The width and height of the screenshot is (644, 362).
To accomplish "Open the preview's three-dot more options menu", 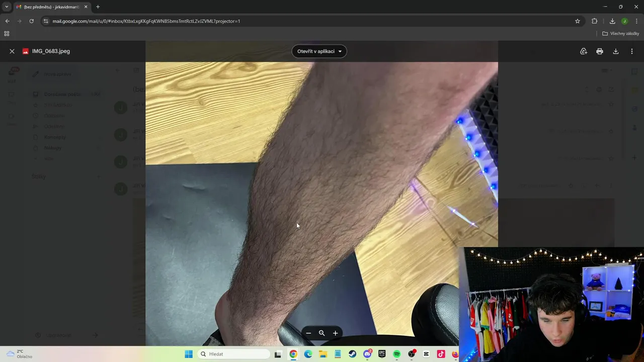I will click(632, 51).
